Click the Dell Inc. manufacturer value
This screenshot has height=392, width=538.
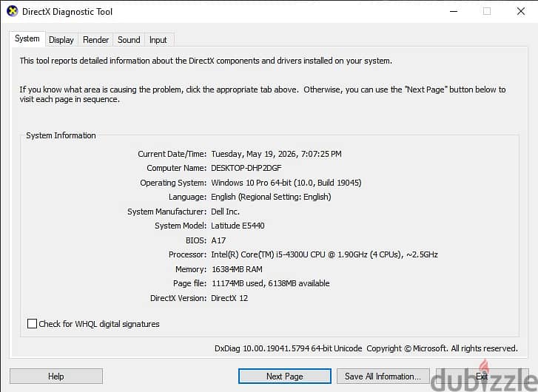pyautogui.click(x=225, y=212)
